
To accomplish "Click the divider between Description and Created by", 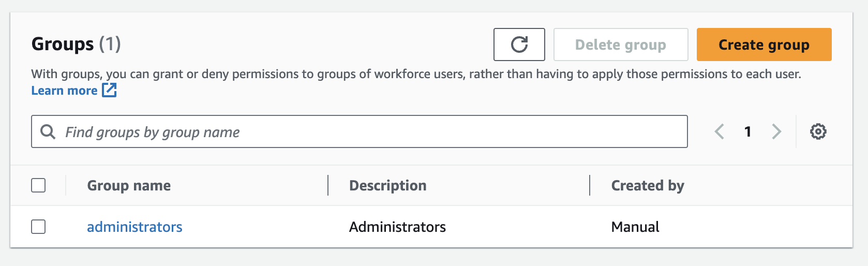I will click(590, 185).
